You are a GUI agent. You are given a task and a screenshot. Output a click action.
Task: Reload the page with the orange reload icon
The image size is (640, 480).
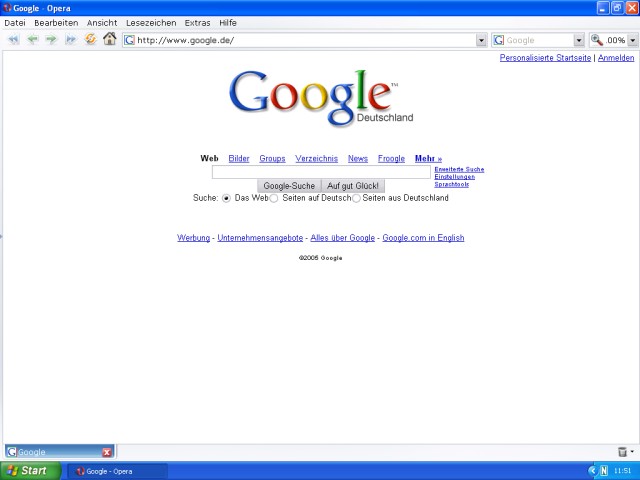point(90,39)
